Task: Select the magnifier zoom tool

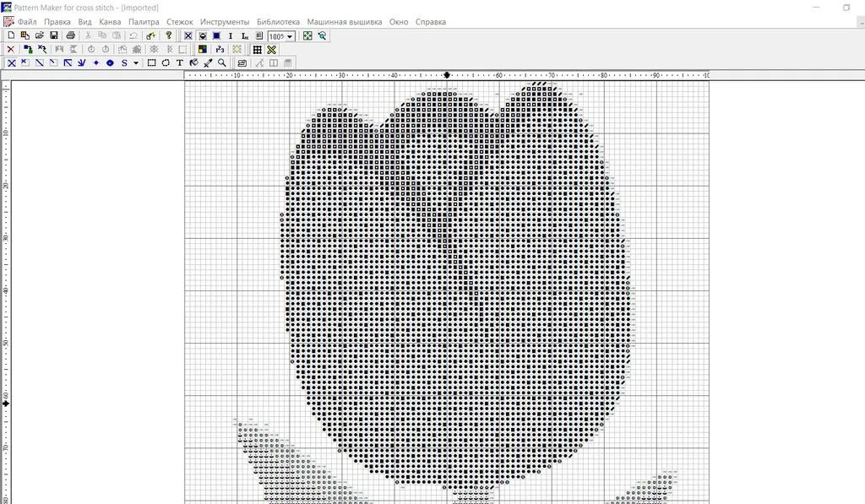Action: point(222,63)
